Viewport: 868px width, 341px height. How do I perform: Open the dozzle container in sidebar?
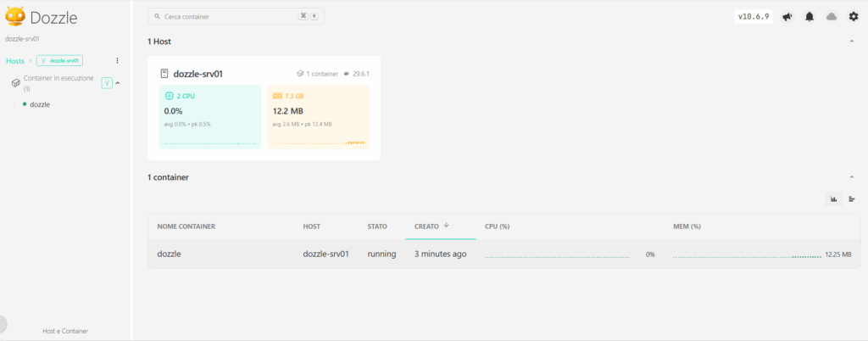point(40,104)
